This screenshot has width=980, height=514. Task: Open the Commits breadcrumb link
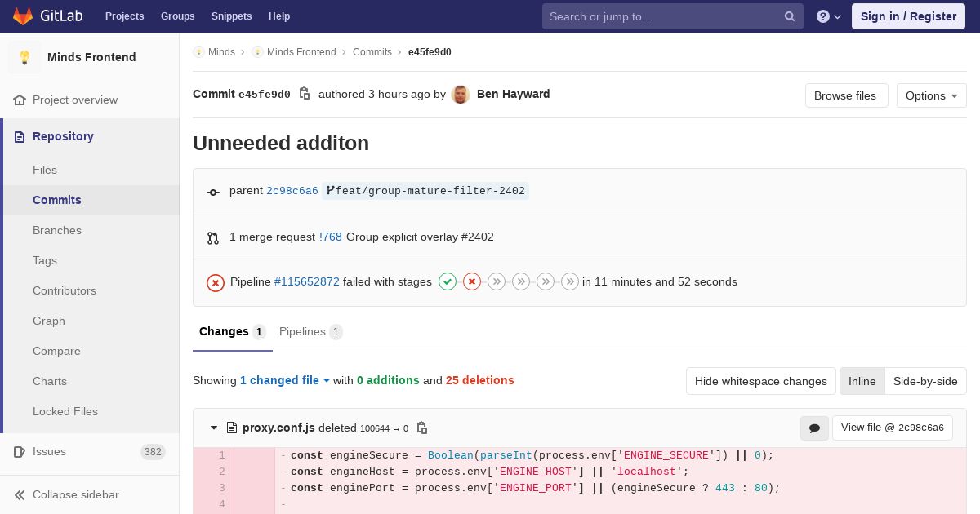click(x=372, y=51)
